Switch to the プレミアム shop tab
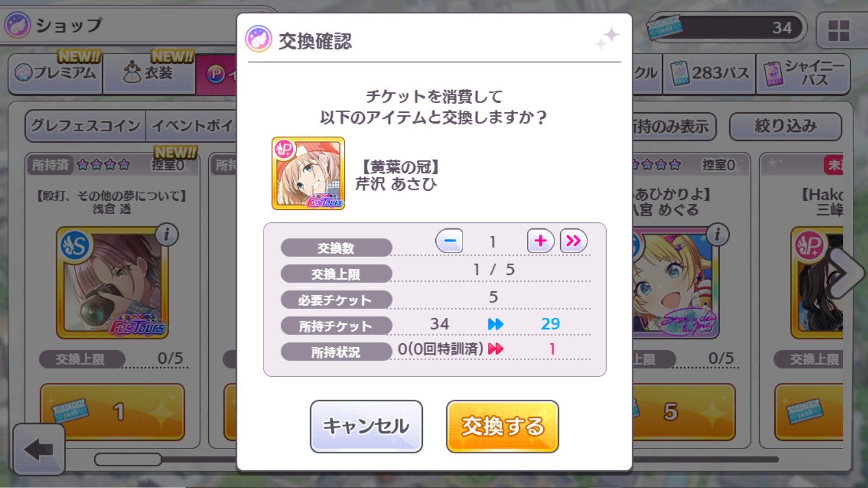868x488 pixels. (x=55, y=73)
